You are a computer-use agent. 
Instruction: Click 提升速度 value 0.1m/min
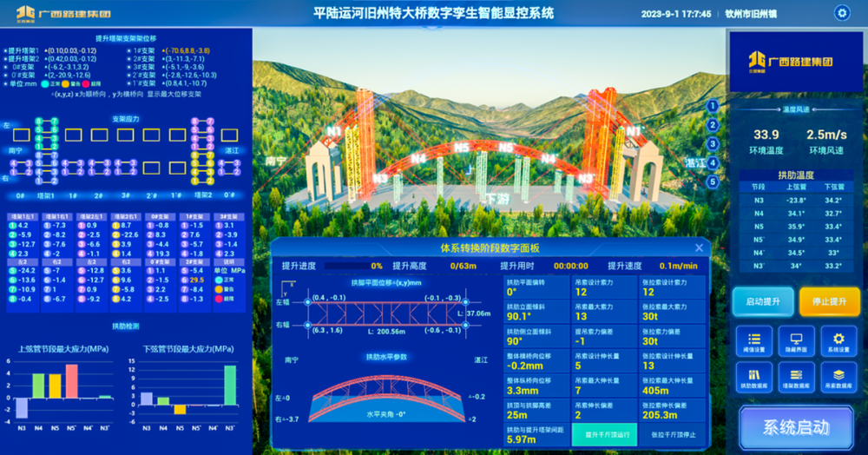pos(678,266)
